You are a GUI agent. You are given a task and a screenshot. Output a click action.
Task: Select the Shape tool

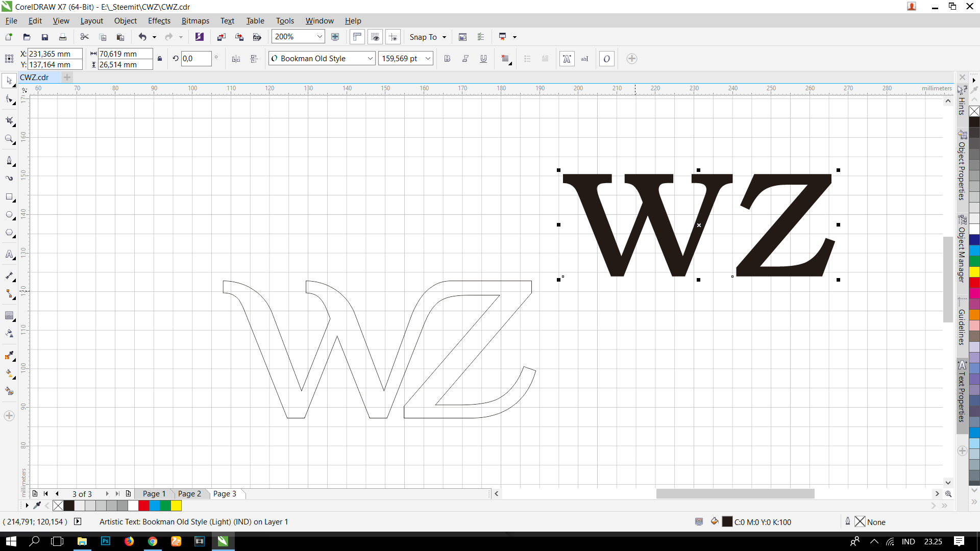9,99
